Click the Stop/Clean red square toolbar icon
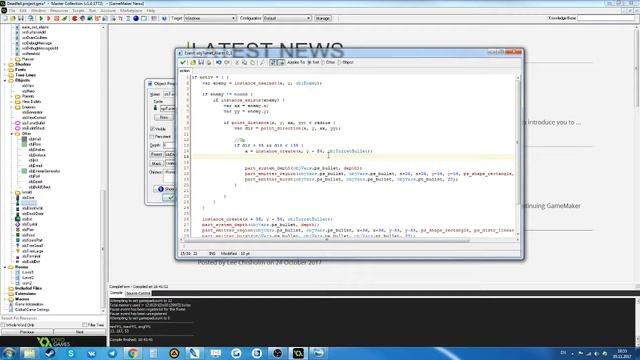Viewport: 640px width, 360px height. (x=57, y=18)
